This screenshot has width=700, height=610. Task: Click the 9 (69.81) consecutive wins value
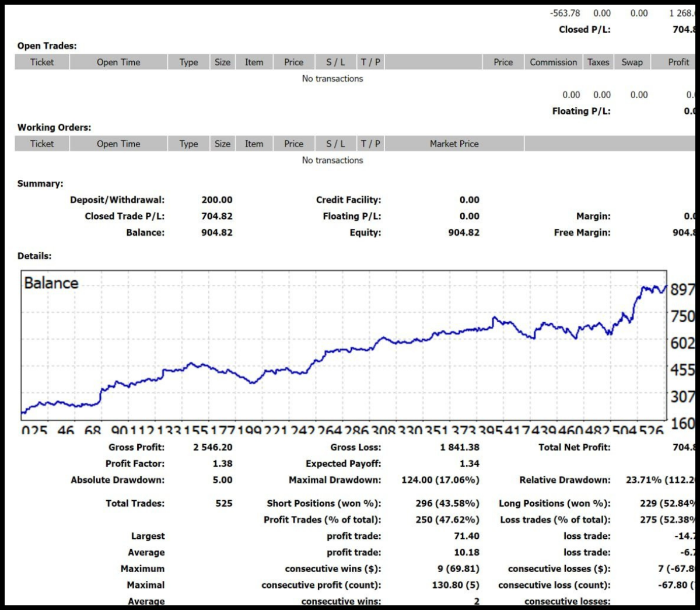pyautogui.click(x=458, y=569)
